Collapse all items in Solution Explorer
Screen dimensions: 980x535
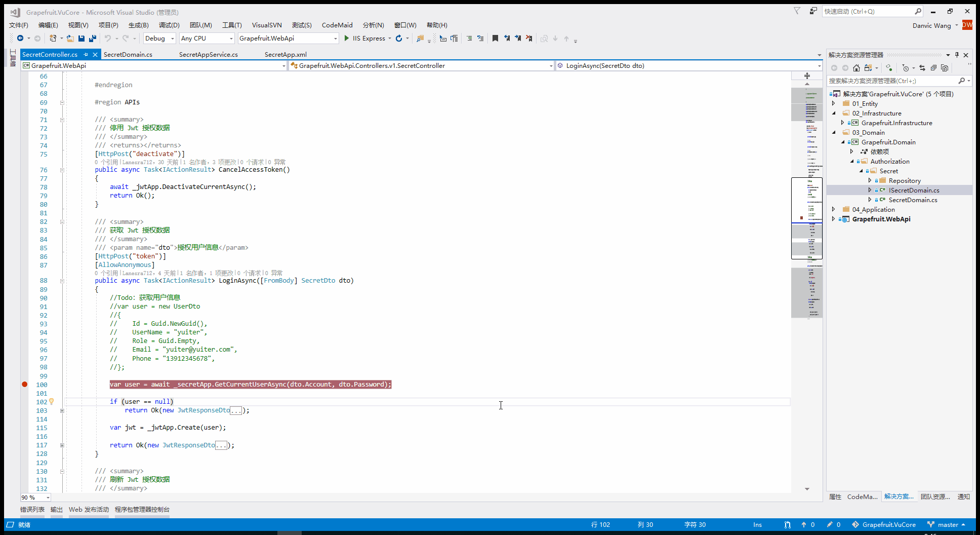point(933,68)
